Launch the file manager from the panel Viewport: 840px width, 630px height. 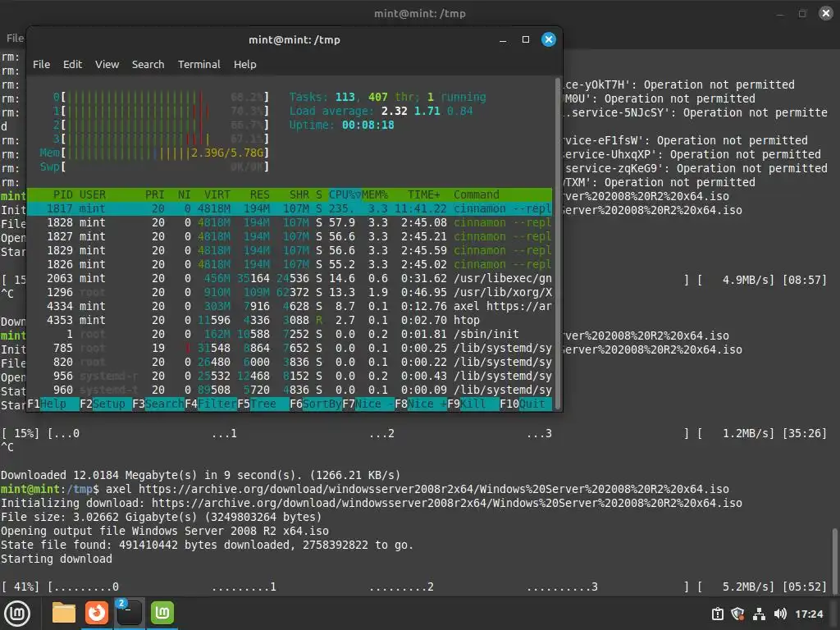64,613
